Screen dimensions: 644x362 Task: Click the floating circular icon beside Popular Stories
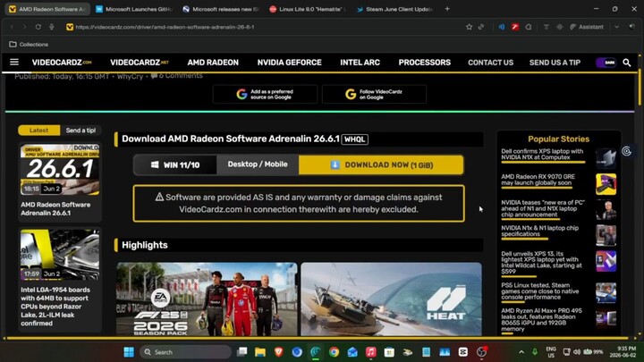(x=626, y=151)
